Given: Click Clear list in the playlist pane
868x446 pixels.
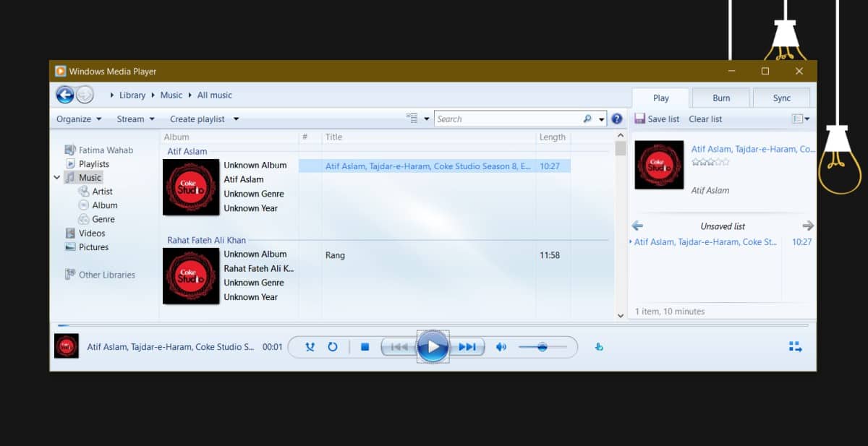Looking at the screenshot, I should coord(705,119).
